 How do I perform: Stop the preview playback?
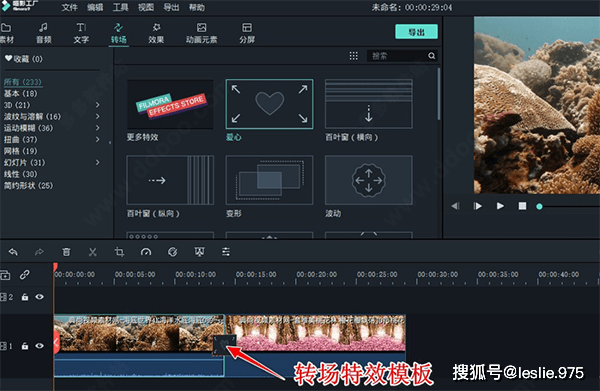pyautogui.click(x=522, y=206)
